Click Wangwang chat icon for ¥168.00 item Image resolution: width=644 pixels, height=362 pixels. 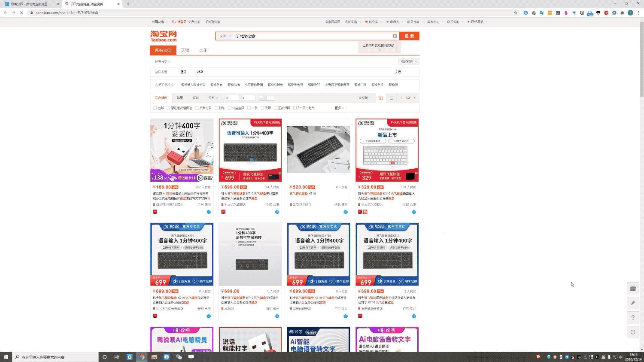(209, 212)
